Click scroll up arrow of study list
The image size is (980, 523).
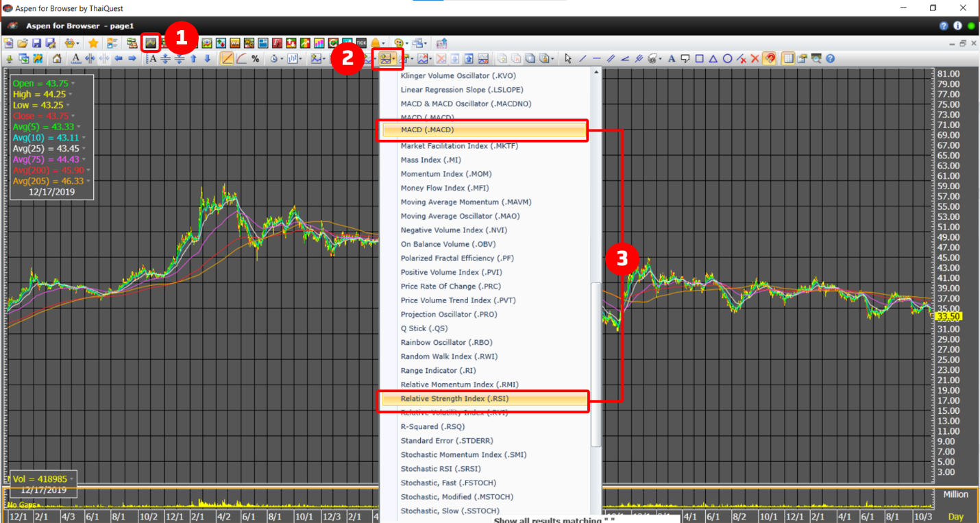(x=596, y=72)
